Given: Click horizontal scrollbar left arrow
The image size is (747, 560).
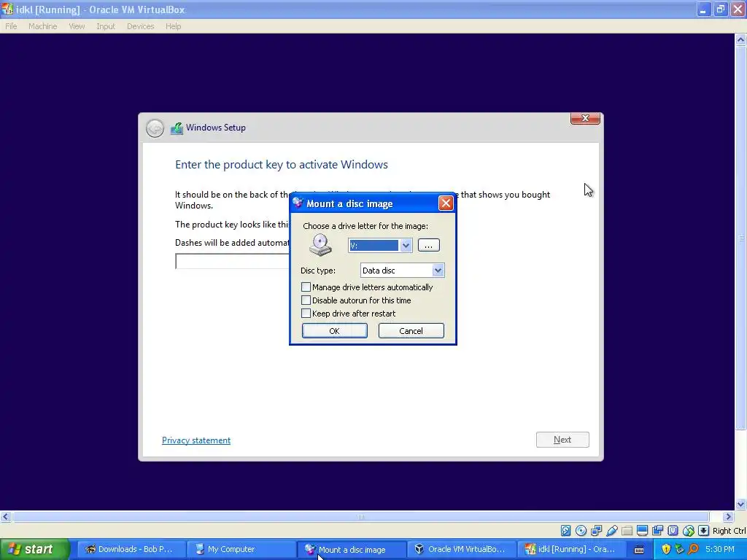Looking at the screenshot, I should coord(6,517).
